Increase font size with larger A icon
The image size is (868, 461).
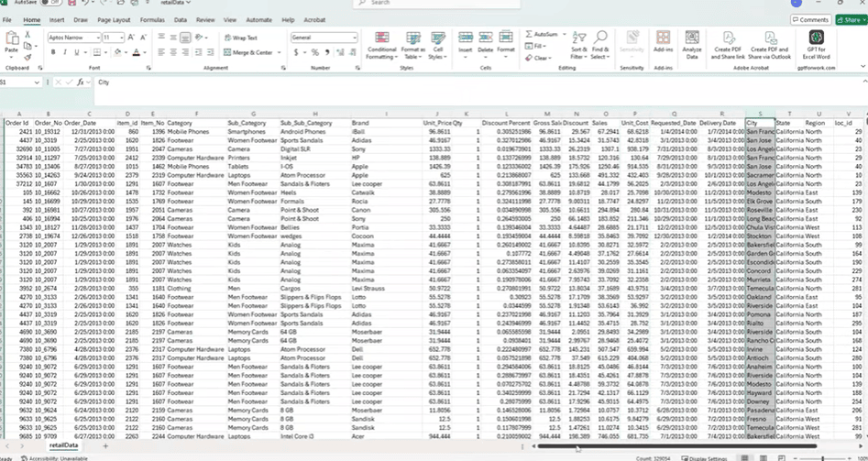(131, 37)
